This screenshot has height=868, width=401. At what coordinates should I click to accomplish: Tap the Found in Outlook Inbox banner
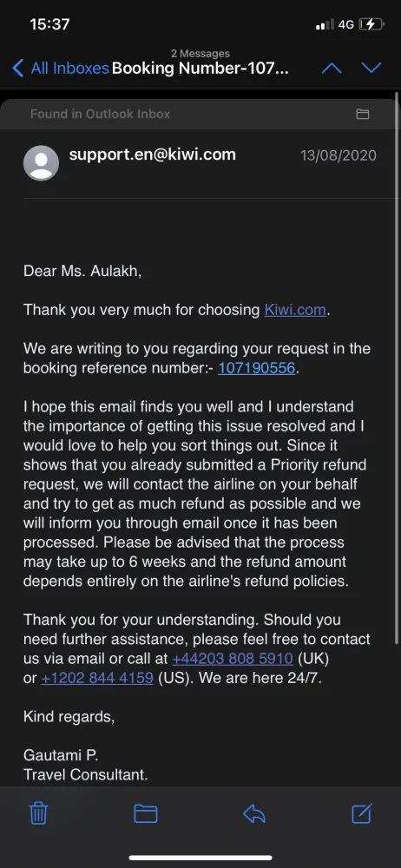point(200,114)
